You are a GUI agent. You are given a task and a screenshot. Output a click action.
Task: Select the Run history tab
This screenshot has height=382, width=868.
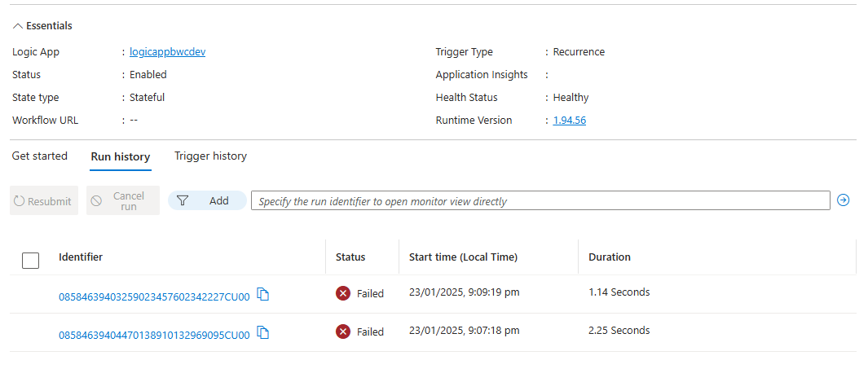[120, 156]
